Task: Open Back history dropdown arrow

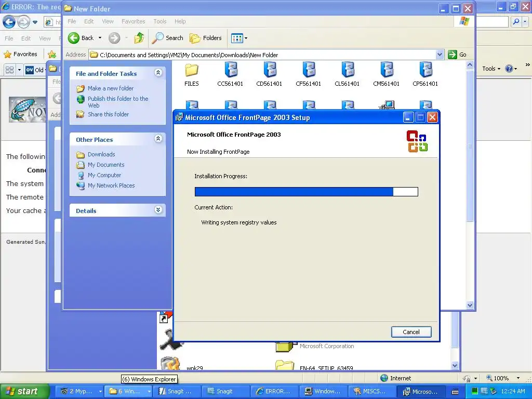Action: click(100, 38)
